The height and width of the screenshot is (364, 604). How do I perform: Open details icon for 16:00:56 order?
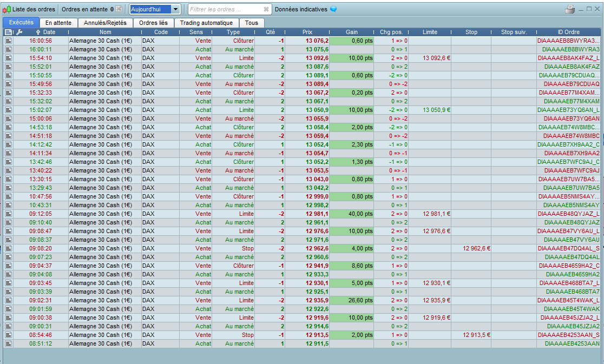pyautogui.click(x=8, y=41)
